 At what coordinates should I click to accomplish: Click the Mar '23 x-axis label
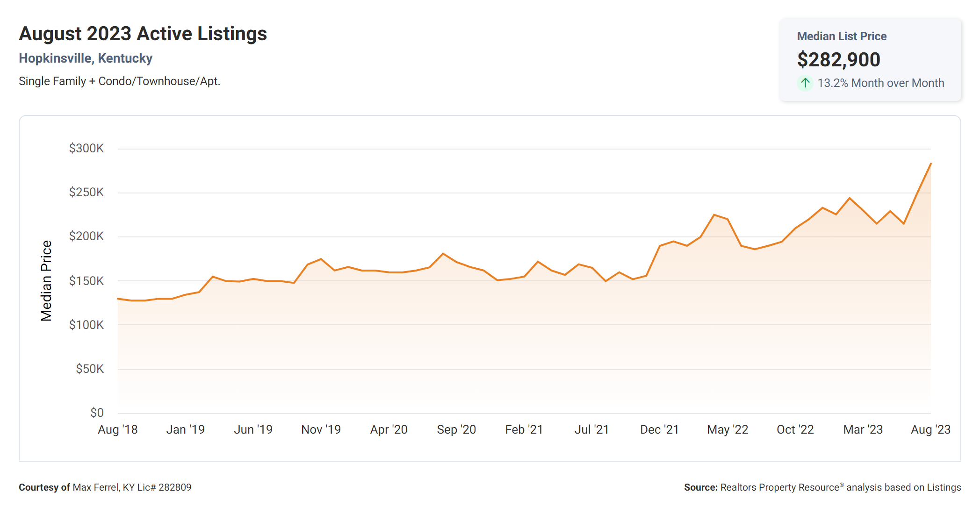pos(863,430)
